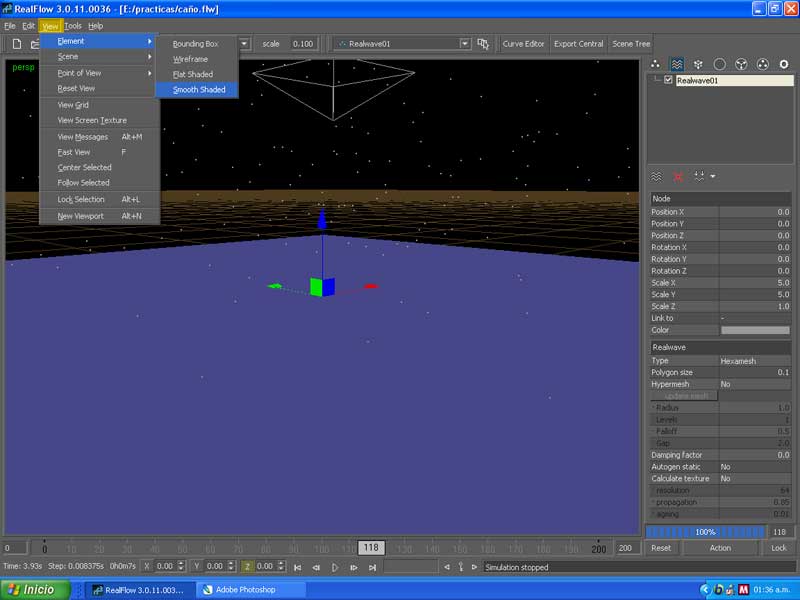Click the scale value input field
Viewport: 800px width, 600px height.
pos(304,44)
